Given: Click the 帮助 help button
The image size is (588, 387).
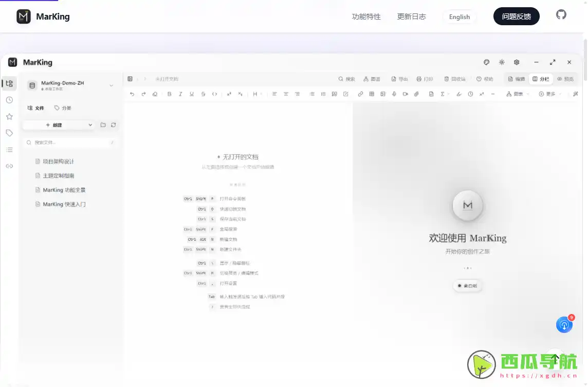Looking at the screenshot, I should pos(485,79).
